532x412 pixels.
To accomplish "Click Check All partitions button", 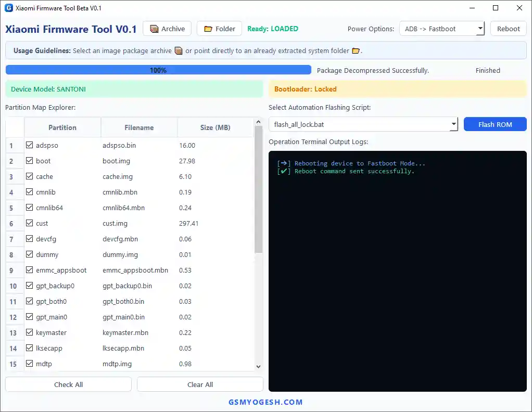I will coord(68,384).
